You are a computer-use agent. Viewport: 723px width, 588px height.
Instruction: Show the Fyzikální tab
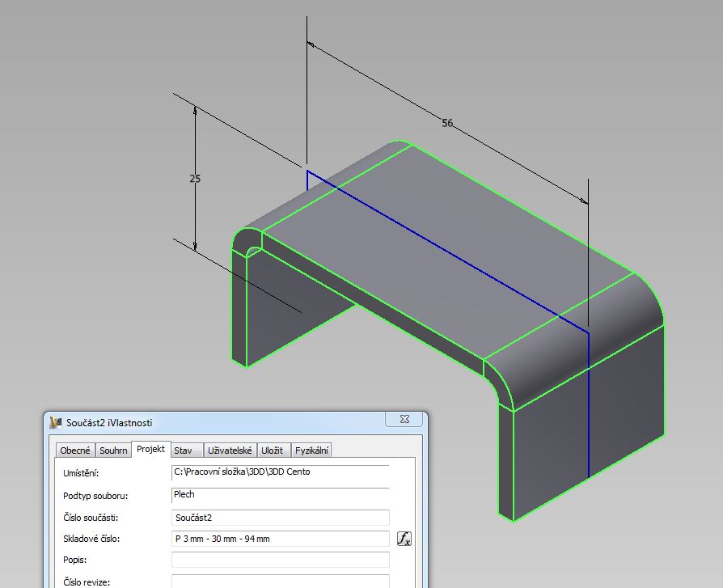311,451
